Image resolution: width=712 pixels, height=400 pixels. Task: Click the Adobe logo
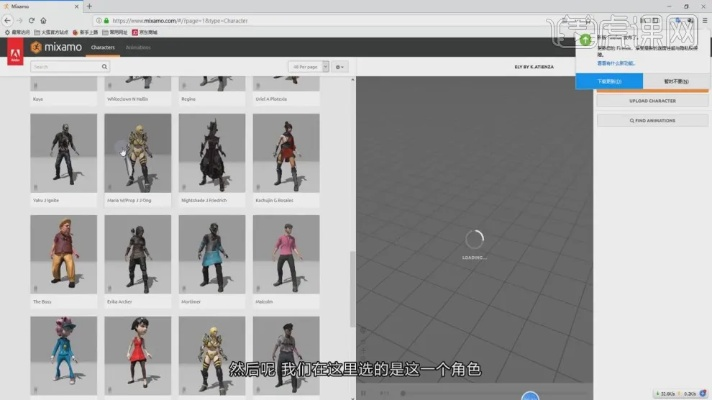[15, 52]
